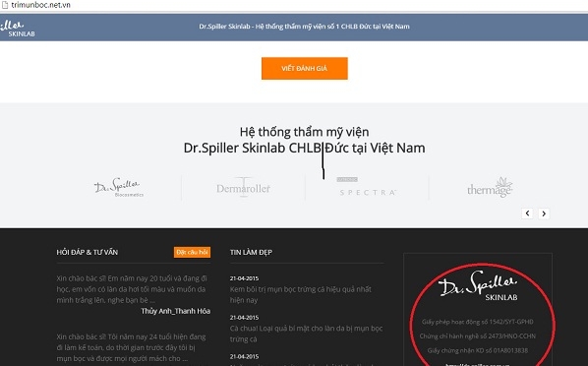Click the trimunboc.net.vn address text

tap(40, 5)
